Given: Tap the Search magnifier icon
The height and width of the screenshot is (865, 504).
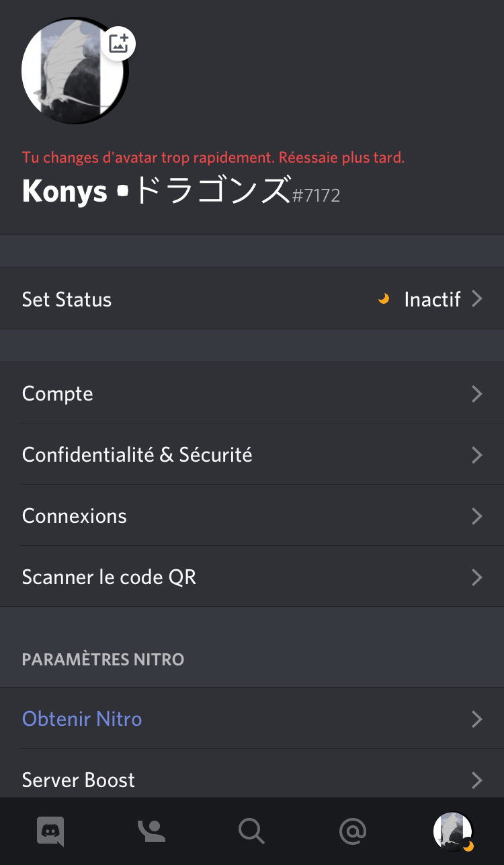Looking at the screenshot, I should [251, 831].
